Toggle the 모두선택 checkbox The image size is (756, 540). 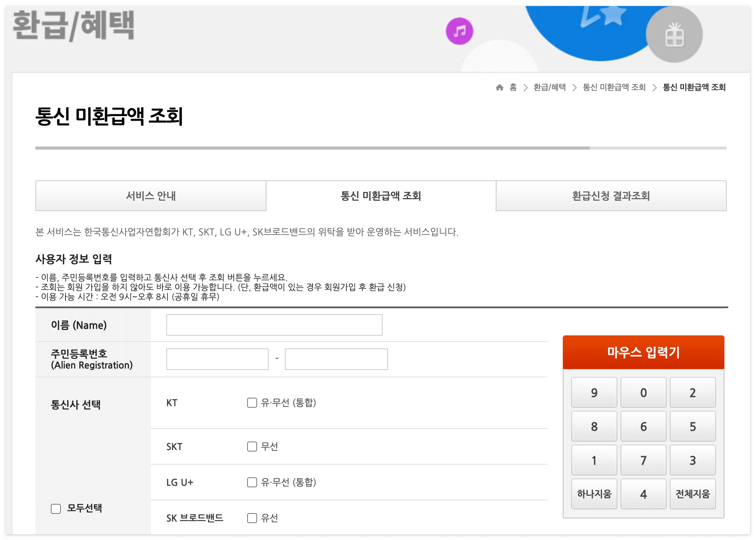[56, 508]
